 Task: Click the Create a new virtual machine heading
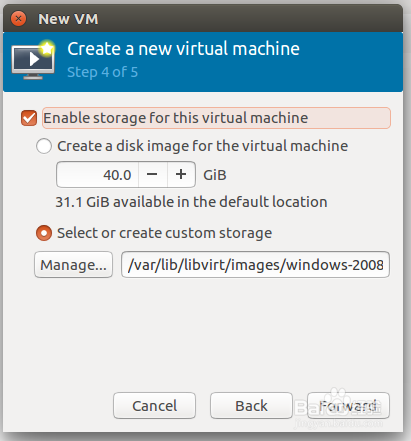(184, 49)
